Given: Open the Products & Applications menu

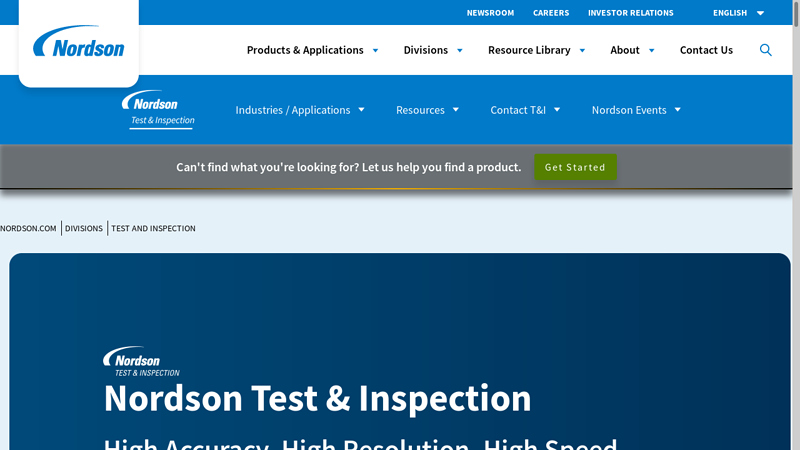Looking at the screenshot, I should tap(305, 50).
